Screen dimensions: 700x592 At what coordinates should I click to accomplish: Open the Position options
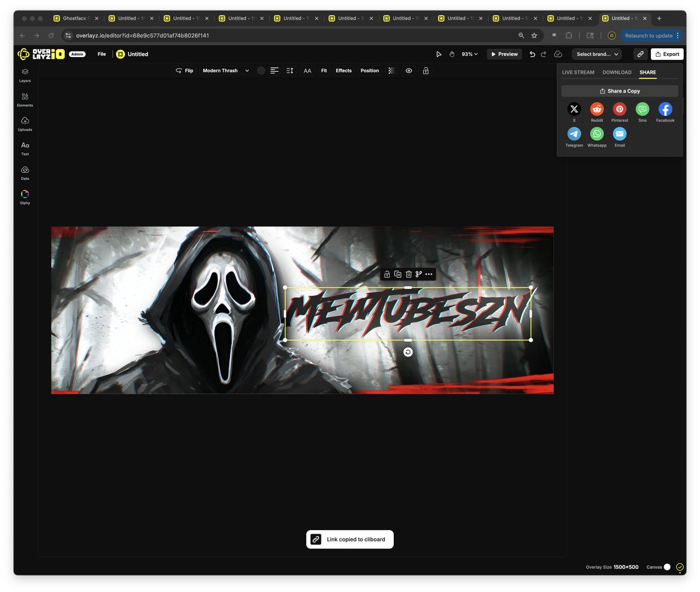point(370,71)
